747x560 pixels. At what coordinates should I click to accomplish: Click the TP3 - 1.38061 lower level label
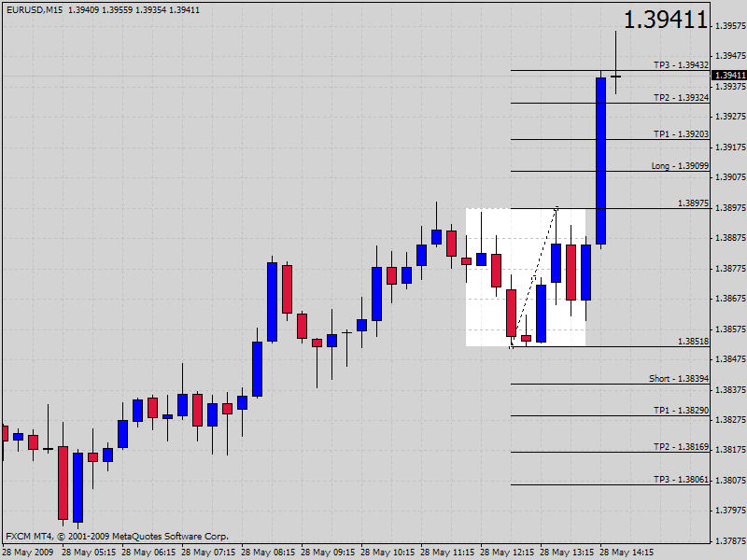tap(681, 480)
